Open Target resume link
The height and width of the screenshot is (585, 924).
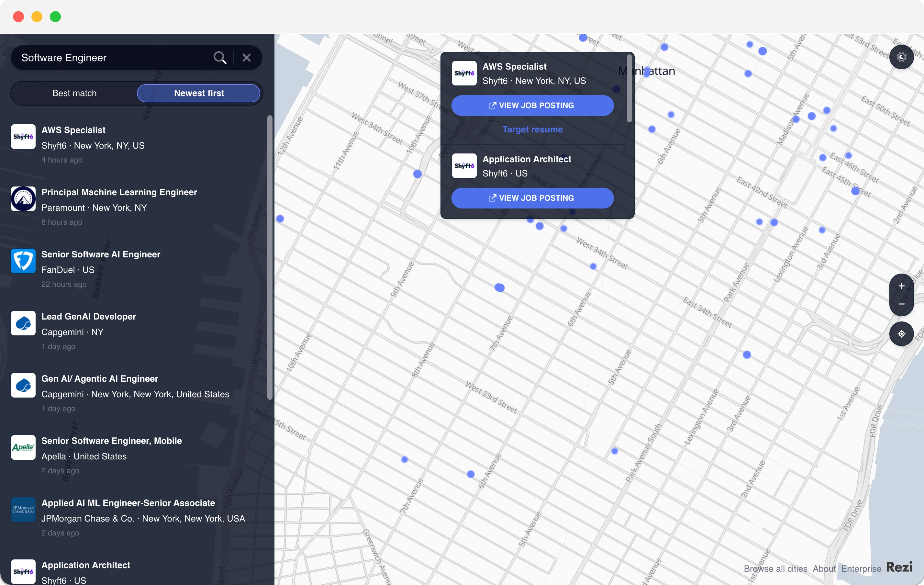[532, 129]
